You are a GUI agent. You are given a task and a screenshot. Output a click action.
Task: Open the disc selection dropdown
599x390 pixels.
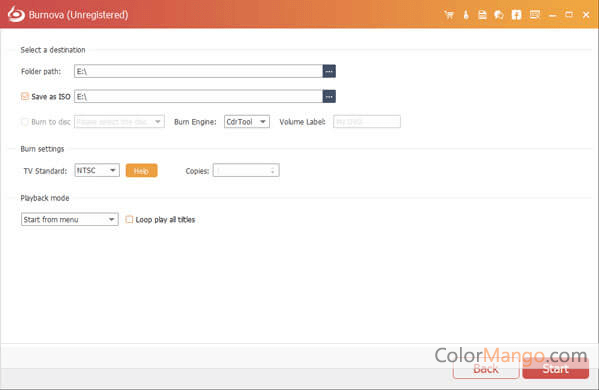point(120,122)
